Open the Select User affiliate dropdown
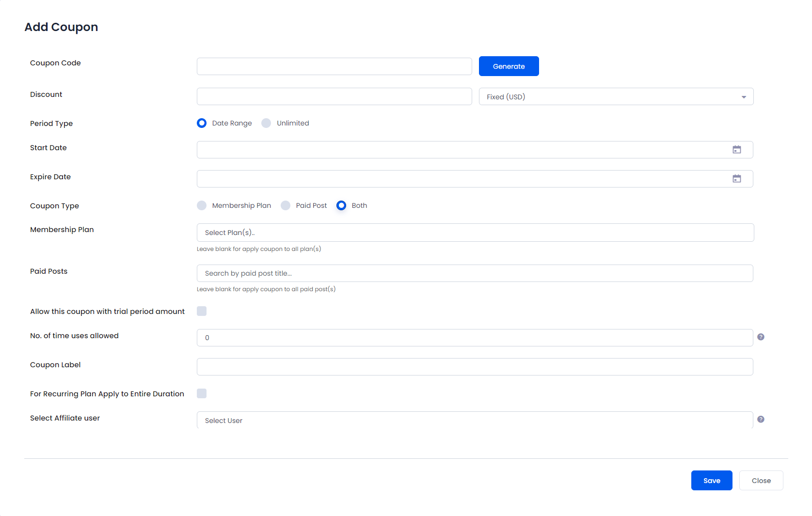This screenshot has width=812, height=516. pos(475,420)
